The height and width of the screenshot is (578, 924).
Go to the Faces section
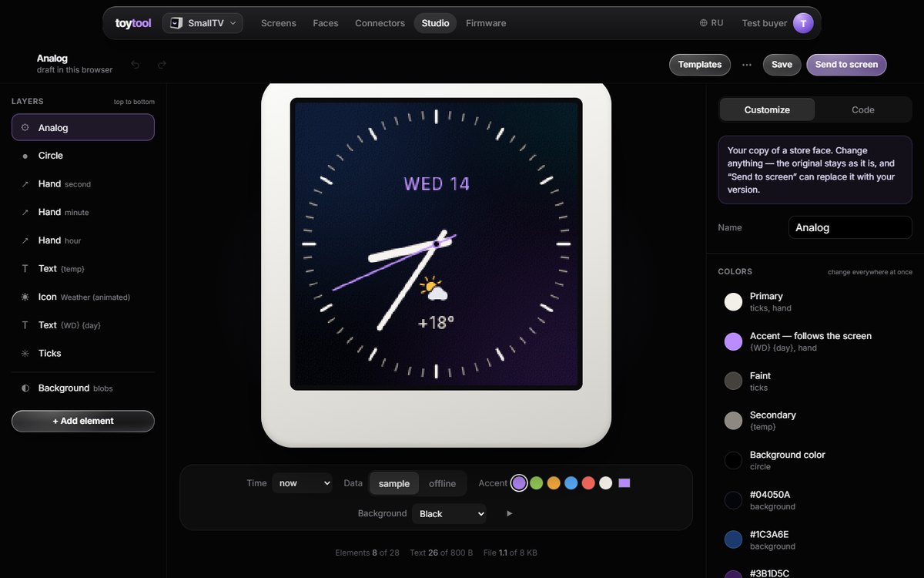point(326,23)
